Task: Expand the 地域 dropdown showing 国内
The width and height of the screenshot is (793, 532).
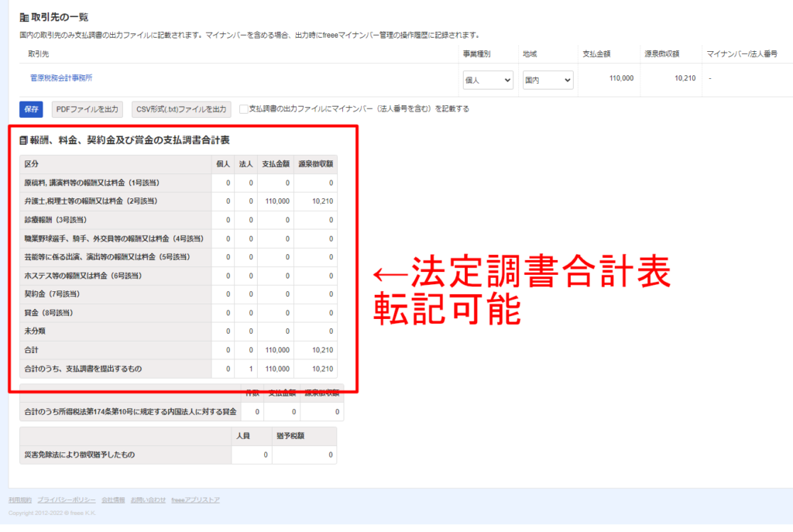Action: pyautogui.click(x=548, y=80)
